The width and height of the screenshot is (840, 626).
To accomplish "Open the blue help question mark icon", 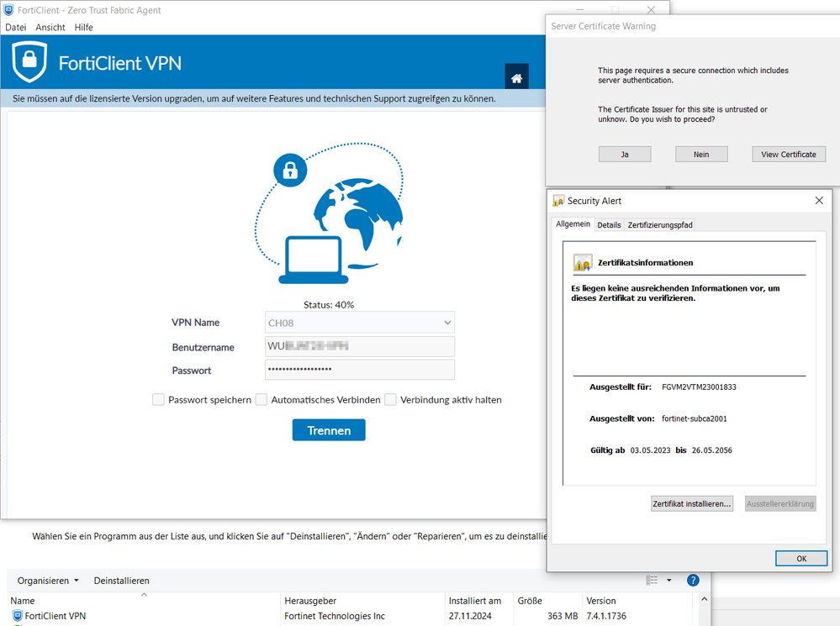I will (693, 581).
